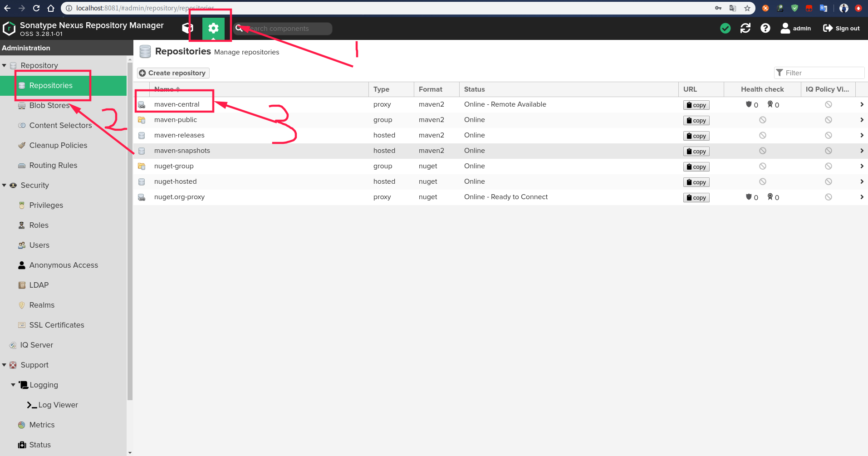Click the nuget.org-proxy health check shield icon
The width and height of the screenshot is (868, 456).
[x=749, y=196]
